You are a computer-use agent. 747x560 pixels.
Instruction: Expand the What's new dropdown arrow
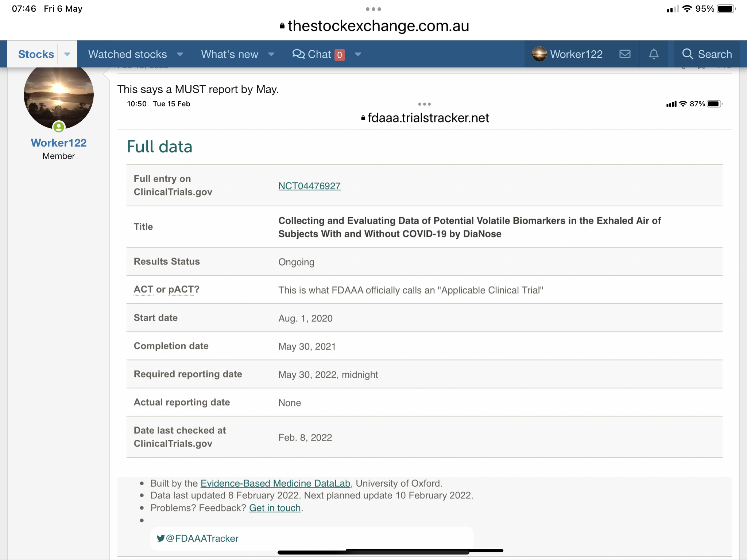pos(271,54)
